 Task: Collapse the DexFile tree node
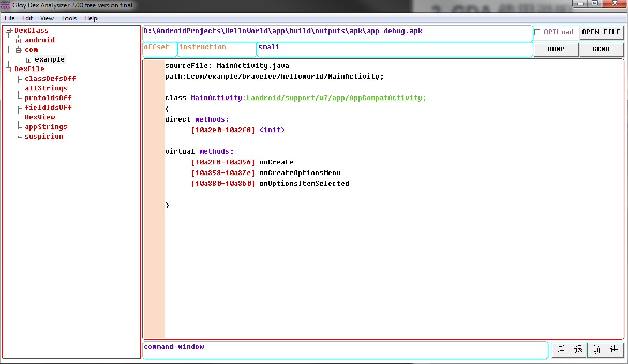point(9,69)
